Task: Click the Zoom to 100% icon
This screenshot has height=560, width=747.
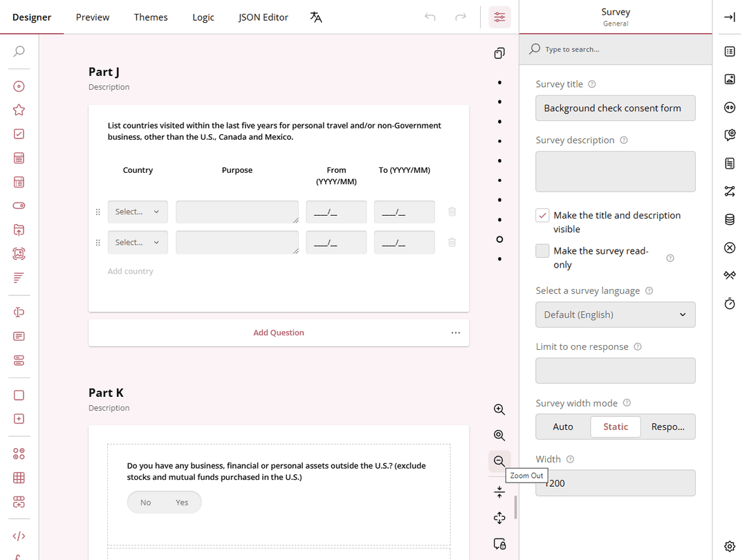Action: tap(499, 436)
